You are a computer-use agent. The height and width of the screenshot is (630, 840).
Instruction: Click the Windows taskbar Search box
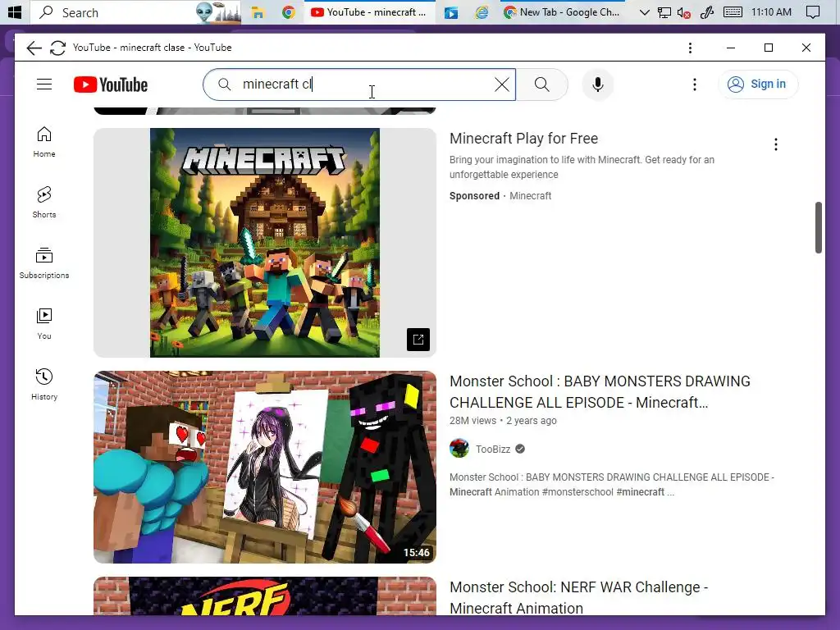(x=135, y=12)
